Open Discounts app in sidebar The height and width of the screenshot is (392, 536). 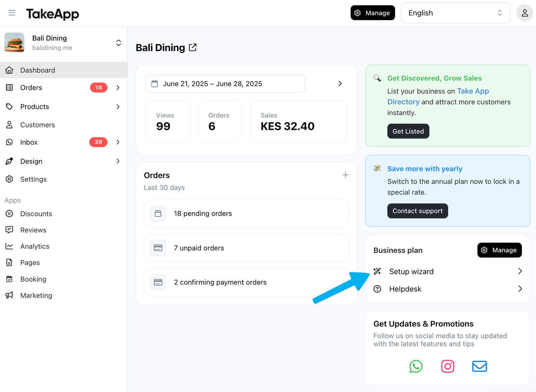point(64,214)
